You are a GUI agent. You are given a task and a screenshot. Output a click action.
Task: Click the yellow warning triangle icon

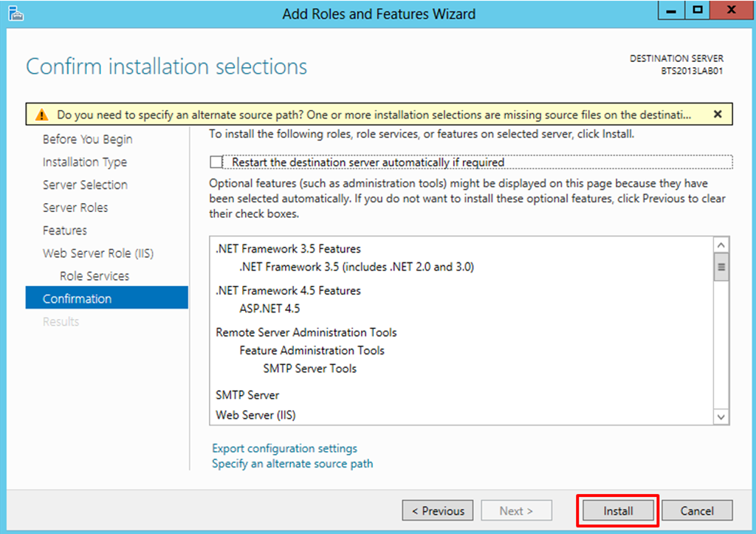tap(43, 115)
